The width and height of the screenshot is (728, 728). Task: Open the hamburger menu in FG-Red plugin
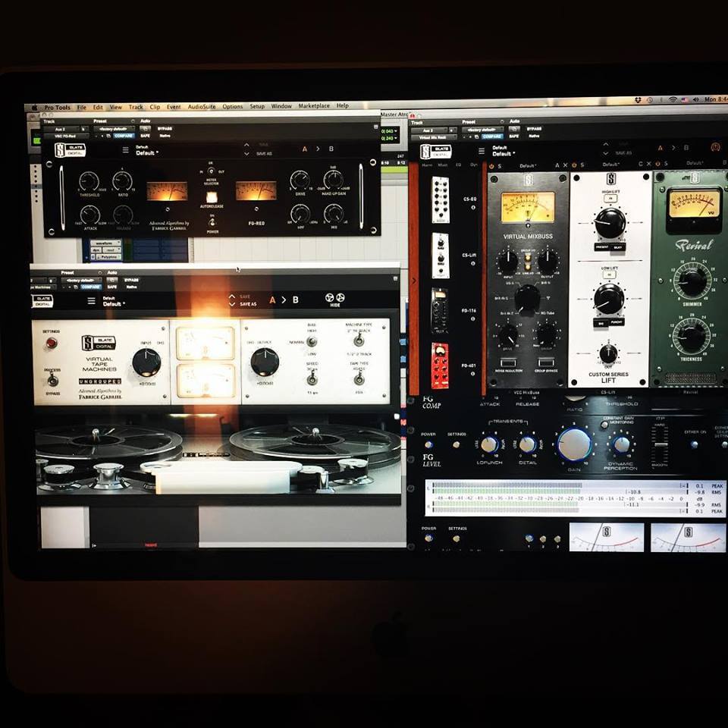click(125, 150)
